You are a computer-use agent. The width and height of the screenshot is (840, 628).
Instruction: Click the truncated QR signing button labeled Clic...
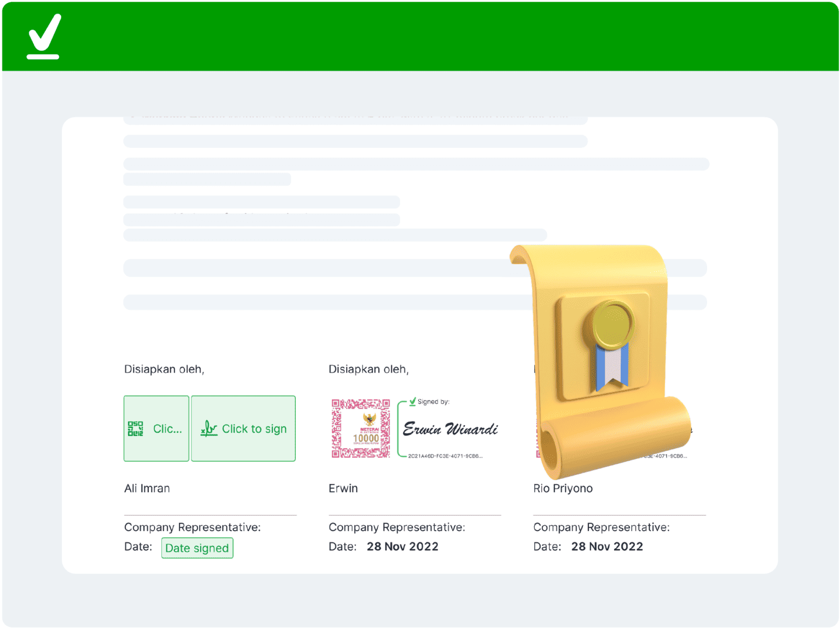(x=156, y=428)
